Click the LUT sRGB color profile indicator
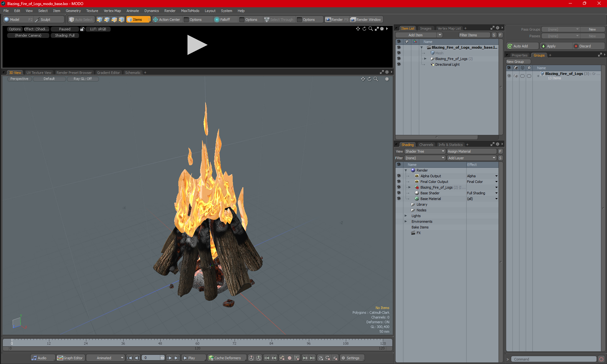Viewport: 607px width, 364px height. click(98, 29)
